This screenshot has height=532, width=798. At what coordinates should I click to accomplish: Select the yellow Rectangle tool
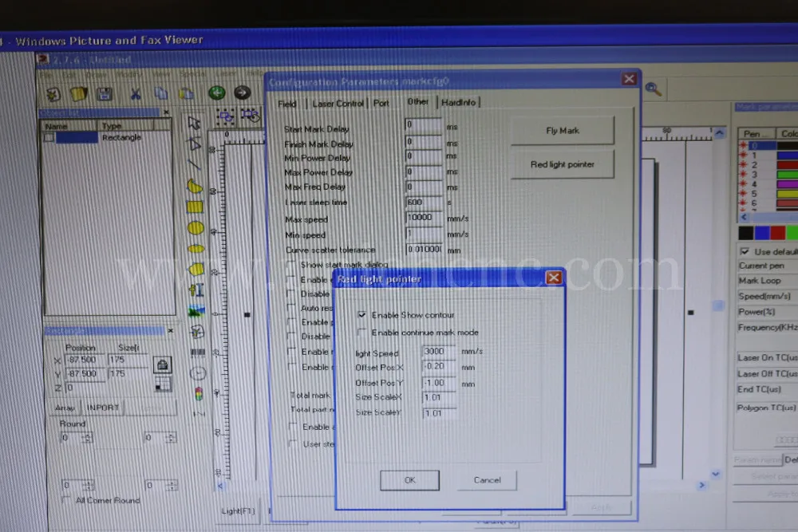coord(195,207)
